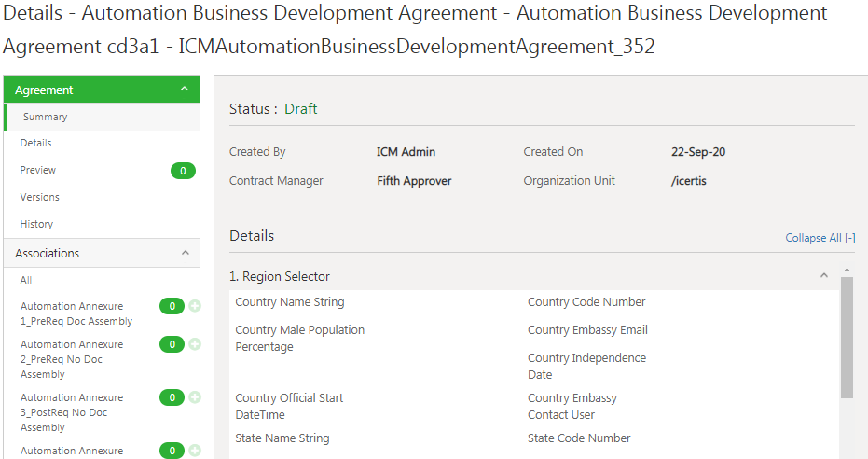Collapse the Region Selector section chevron

point(823,276)
